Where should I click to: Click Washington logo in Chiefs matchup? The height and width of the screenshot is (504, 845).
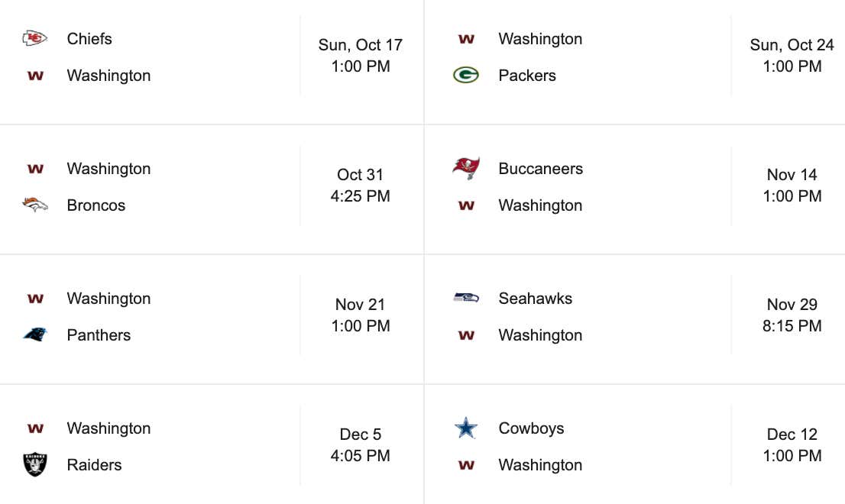[x=35, y=76]
